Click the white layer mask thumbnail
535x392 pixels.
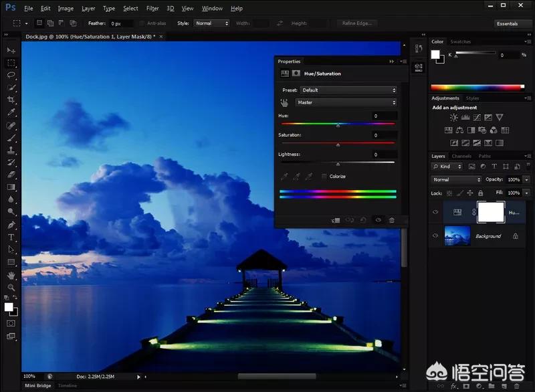[x=491, y=212]
